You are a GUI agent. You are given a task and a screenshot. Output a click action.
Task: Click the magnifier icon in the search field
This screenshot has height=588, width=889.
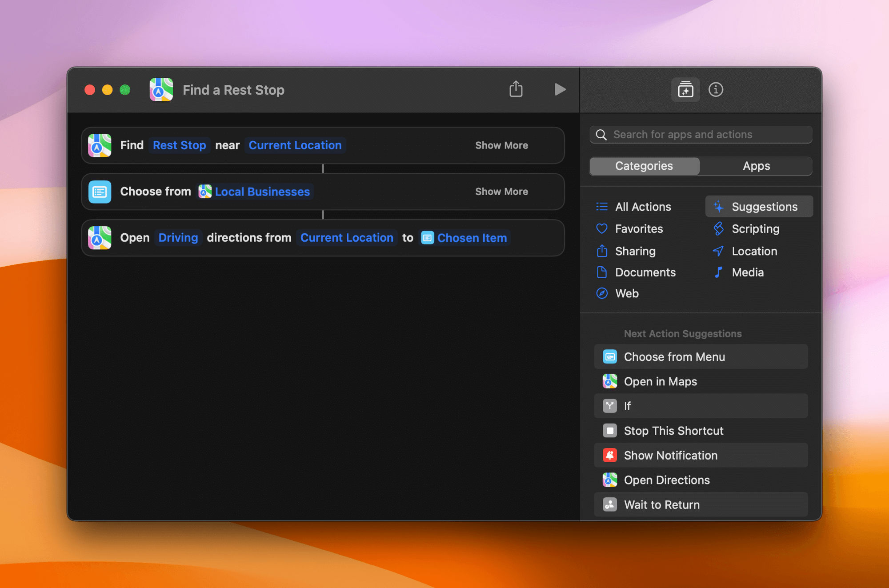601,135
